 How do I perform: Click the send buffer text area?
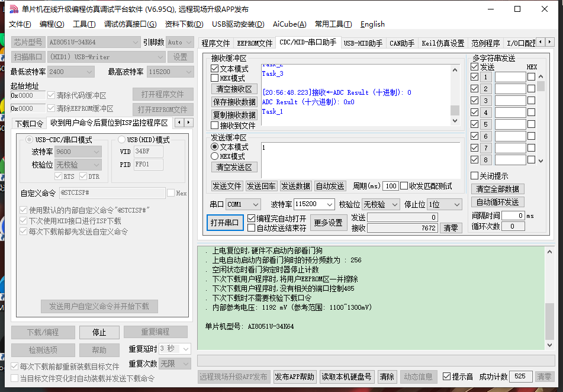(x=361, y=160)
